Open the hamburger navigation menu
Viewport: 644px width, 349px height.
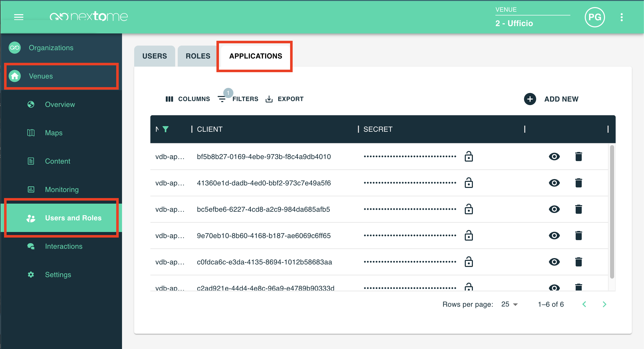[18, 17]
